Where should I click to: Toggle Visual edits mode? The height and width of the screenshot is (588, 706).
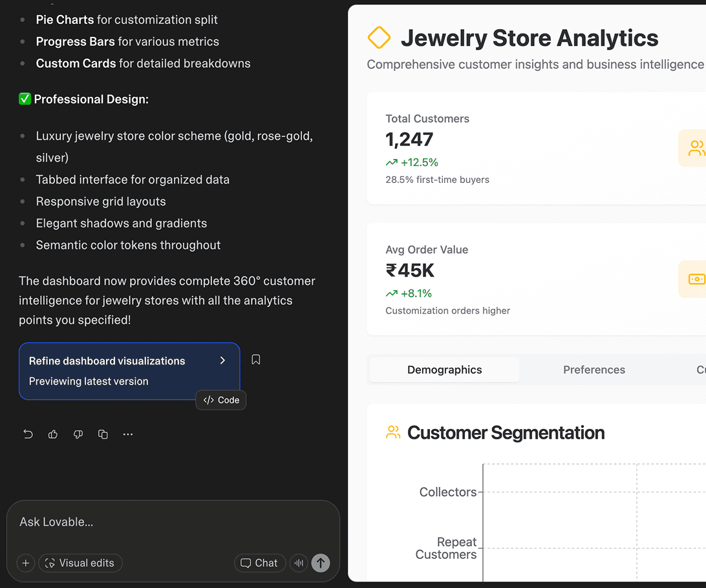80,563
